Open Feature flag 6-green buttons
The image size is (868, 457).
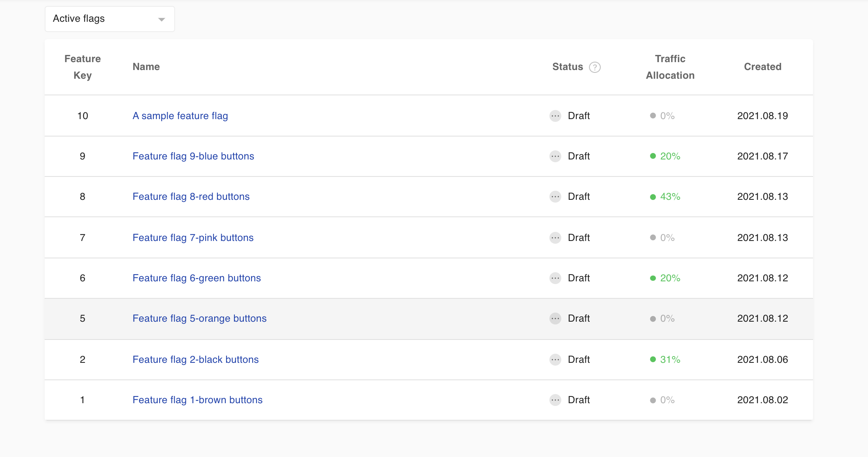[196, 278]
